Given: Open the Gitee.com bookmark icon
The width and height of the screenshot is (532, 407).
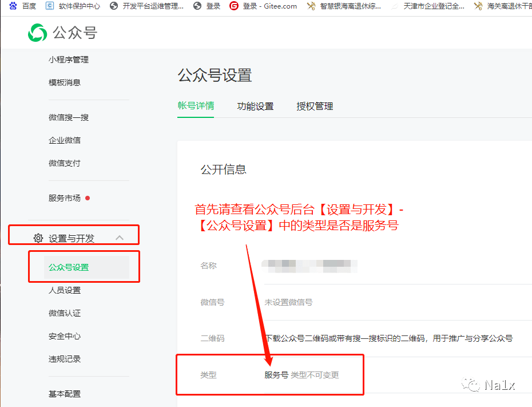Looking at the screenshot, I should coord(233,6).
